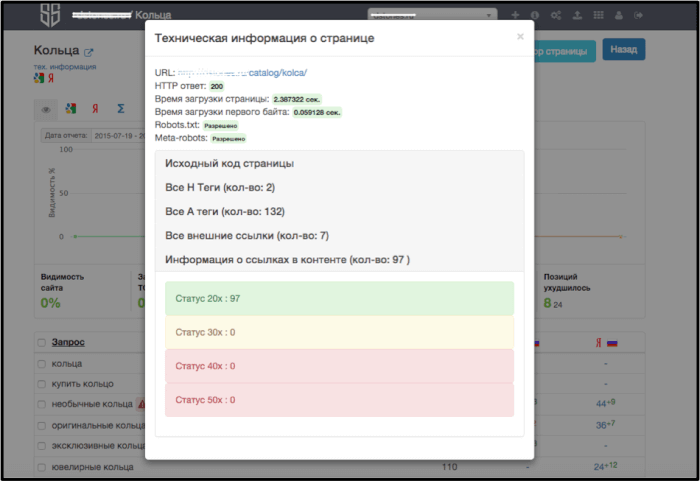This screenshot has width=700, height=481.
Task: Switch to the Google icon tab
Action: tap(70, 109)
